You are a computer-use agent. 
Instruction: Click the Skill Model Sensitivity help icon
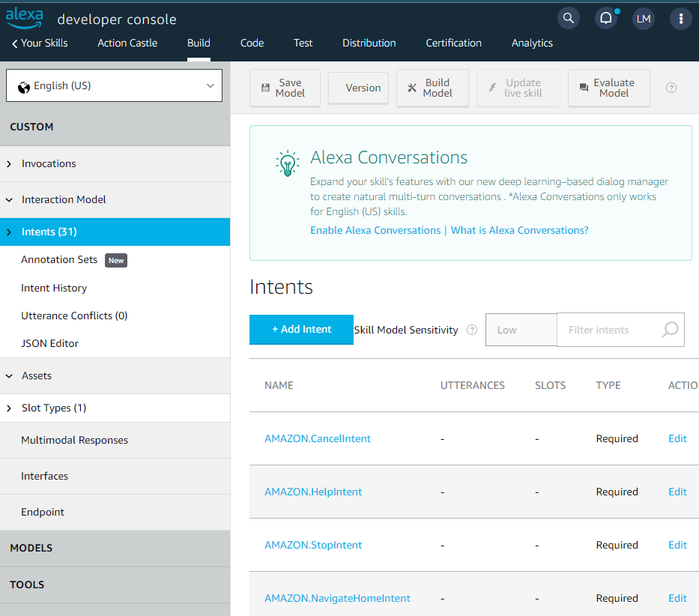(472, 330)
